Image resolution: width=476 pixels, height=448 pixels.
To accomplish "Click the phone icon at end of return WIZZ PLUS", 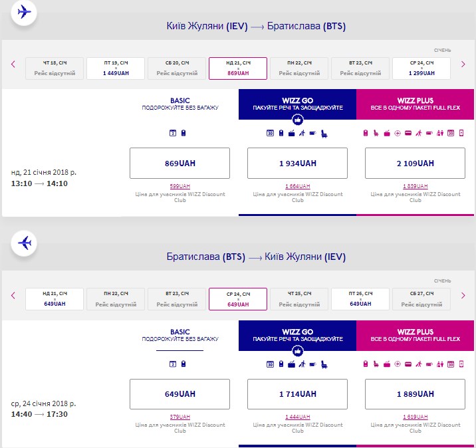I will [x=461, y=364].
